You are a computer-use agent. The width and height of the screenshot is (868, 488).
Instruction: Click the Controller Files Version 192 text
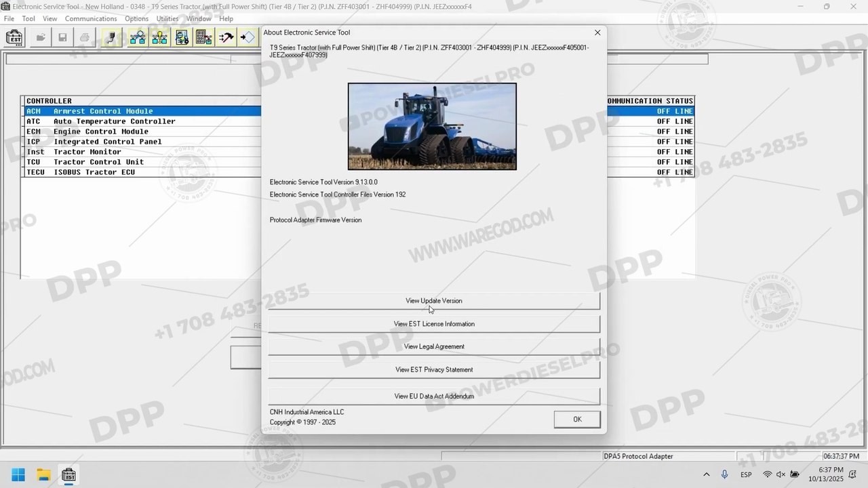point(338,195)
